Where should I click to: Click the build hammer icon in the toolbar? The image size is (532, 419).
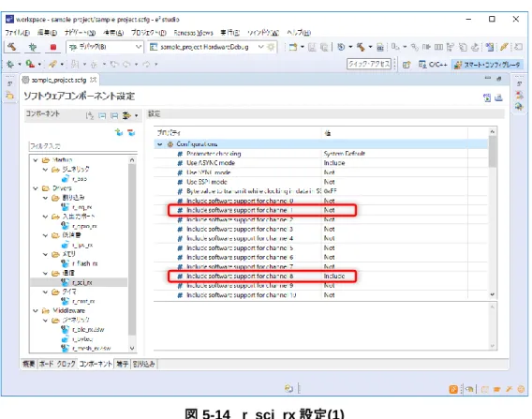[12, 47]
